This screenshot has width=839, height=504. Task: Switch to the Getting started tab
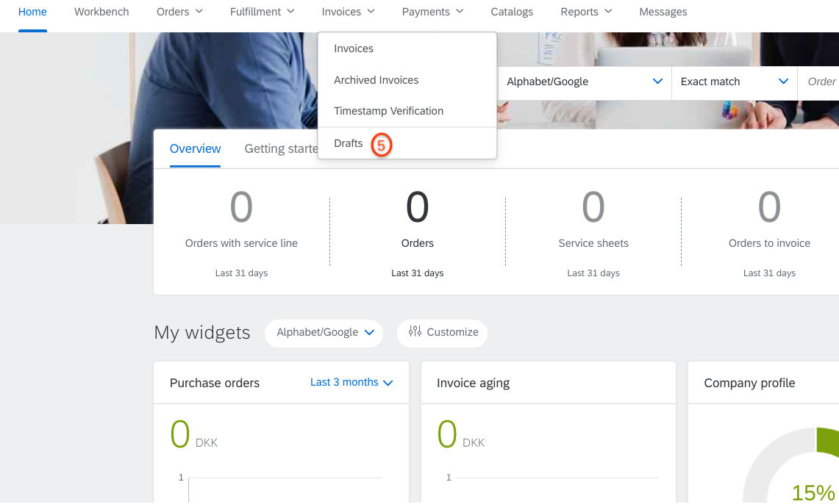click(x=281, y=148)
